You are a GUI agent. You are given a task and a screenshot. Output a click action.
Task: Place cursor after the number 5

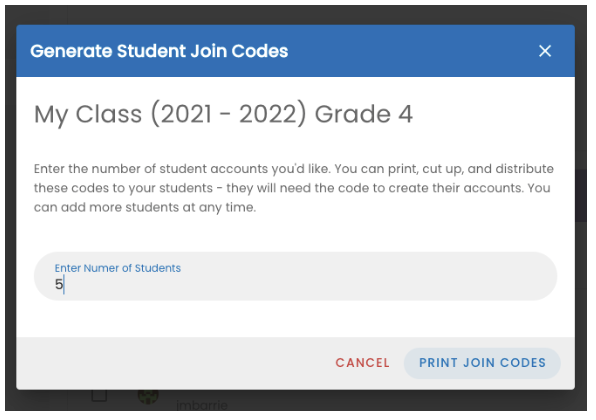tap(65, 285)
